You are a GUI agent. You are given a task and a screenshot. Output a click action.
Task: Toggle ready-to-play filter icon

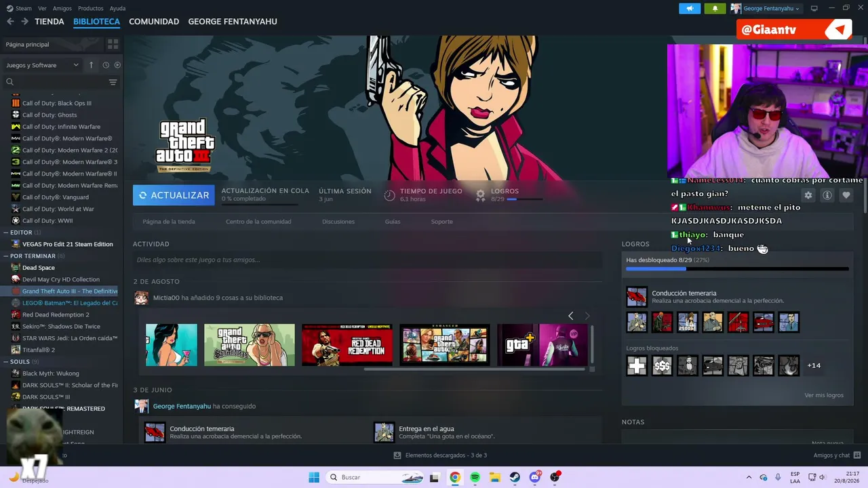tap(117, 65)
